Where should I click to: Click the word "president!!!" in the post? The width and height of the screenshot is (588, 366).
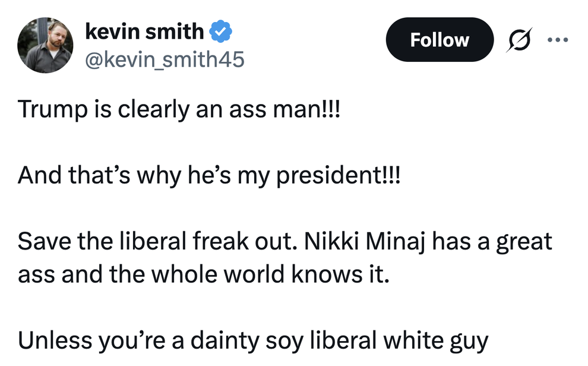pyautogui.click(x=339, y=175)
